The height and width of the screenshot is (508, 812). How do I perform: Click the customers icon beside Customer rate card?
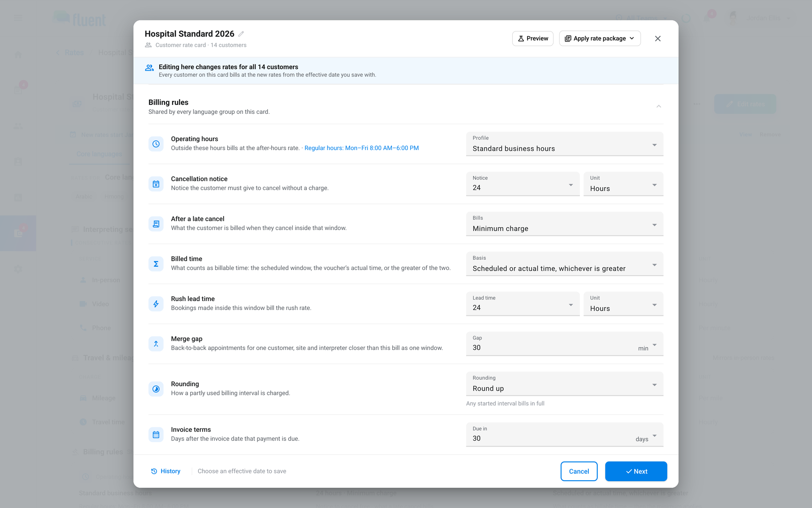[148, 45]
